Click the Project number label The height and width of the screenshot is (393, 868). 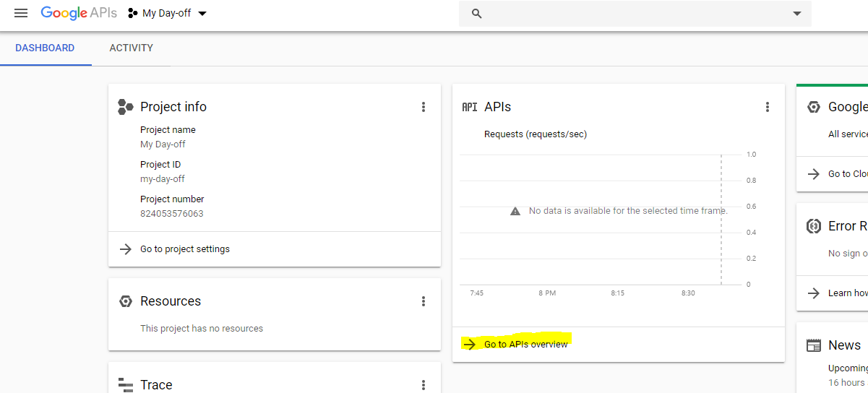172,199
